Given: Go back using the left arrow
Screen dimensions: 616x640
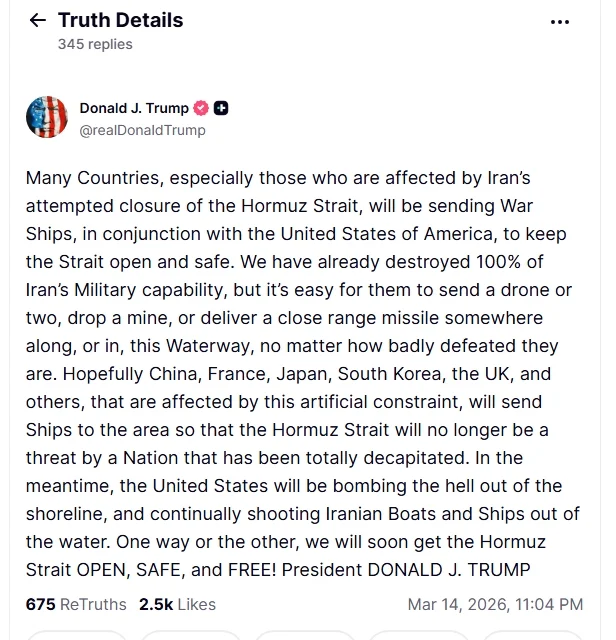Looking at the screenshot, I should coord(38,21).
